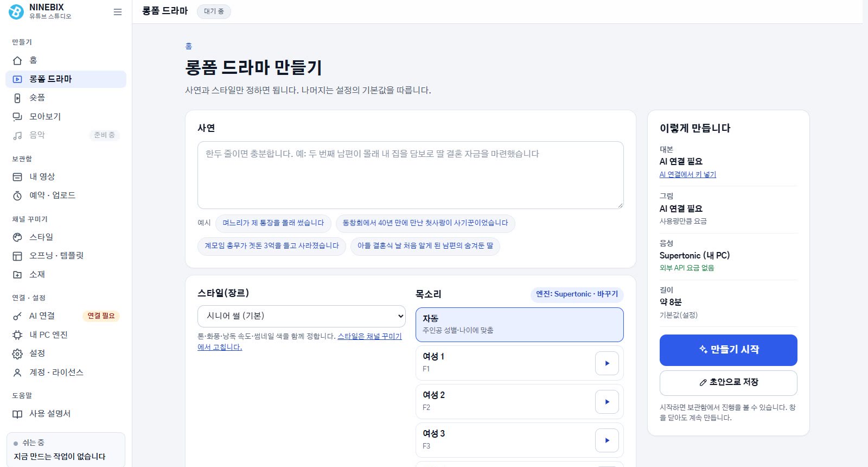Image resolution: width=868 pixels, height=467 pixels.
Task: Click the person icon beside 계정 · 라이선스
Action: click(x=17, y=373)
